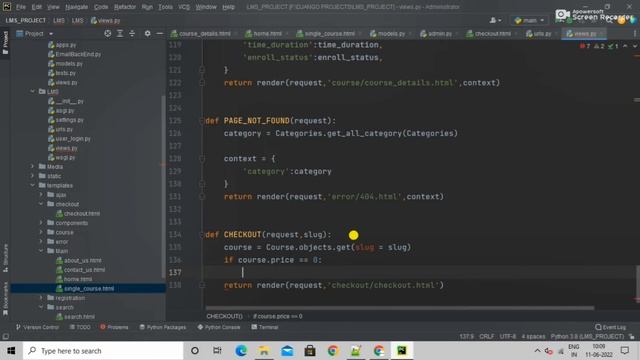Screen dimensions: 640x360
Task: Open the Project side tab on the left edge
Action: 5,42
